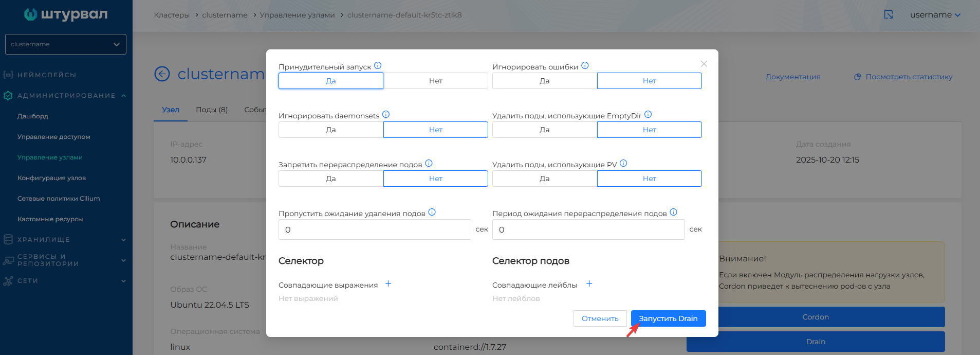Viewport: 980px width, 355px height.
Task: Set Игнорировать daemonsets to Да
Action: coord(330,130)
